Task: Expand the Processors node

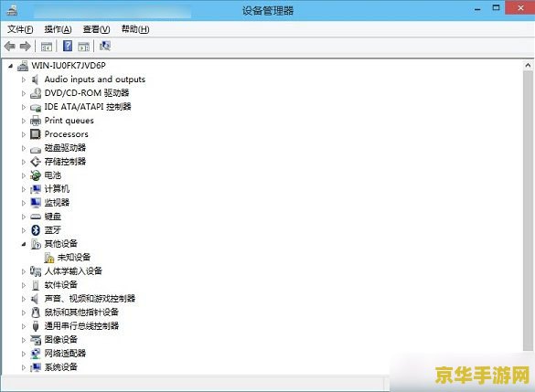Action: click(x=24, y=134)
